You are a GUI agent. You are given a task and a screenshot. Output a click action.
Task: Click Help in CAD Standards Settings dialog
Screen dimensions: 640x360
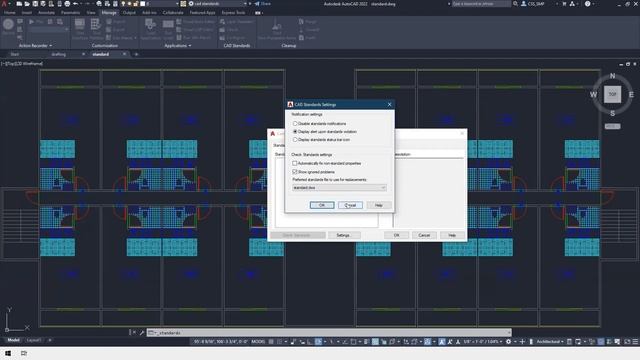(x=378, y=205)
